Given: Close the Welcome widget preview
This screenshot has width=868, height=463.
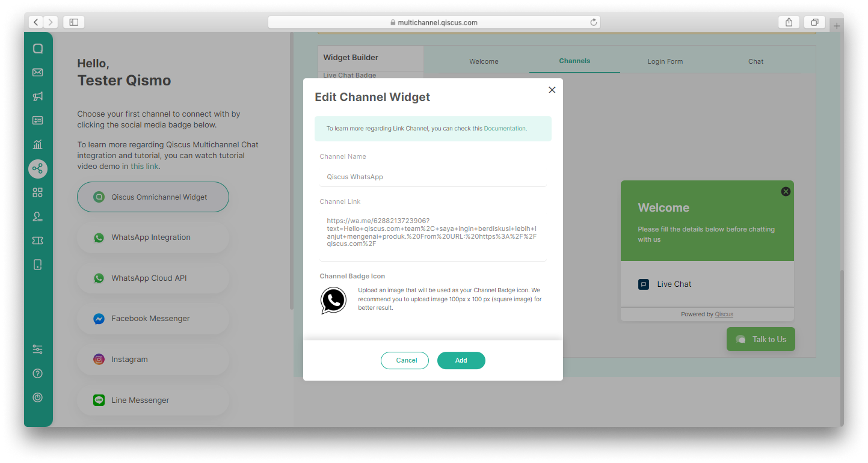Looking at the screenshot, I should 786,191.
